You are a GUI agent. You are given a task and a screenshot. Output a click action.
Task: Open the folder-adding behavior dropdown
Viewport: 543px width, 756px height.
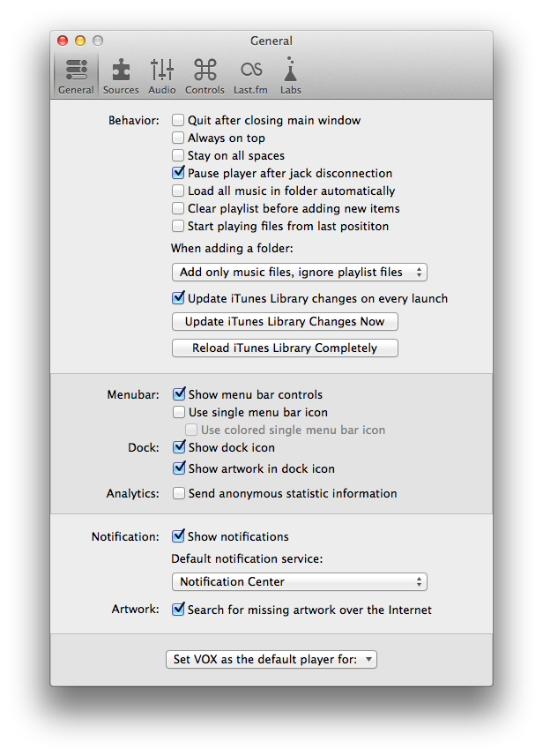tap(299, 273)
